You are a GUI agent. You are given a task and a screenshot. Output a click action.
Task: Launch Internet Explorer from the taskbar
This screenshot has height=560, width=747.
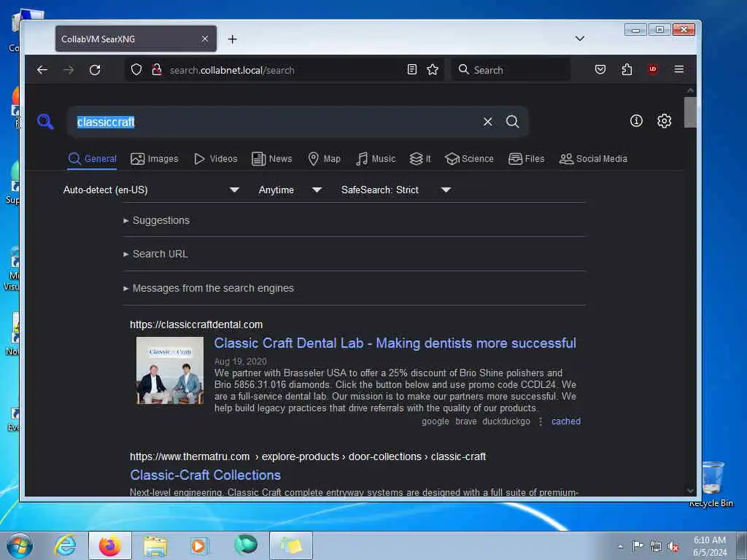point(65,545)
